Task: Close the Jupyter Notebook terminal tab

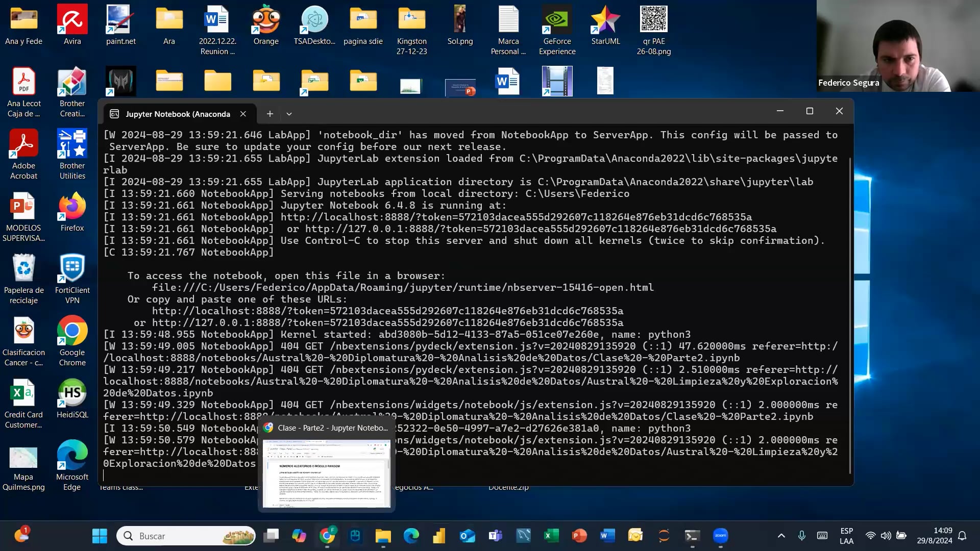Action: point(243,114)
